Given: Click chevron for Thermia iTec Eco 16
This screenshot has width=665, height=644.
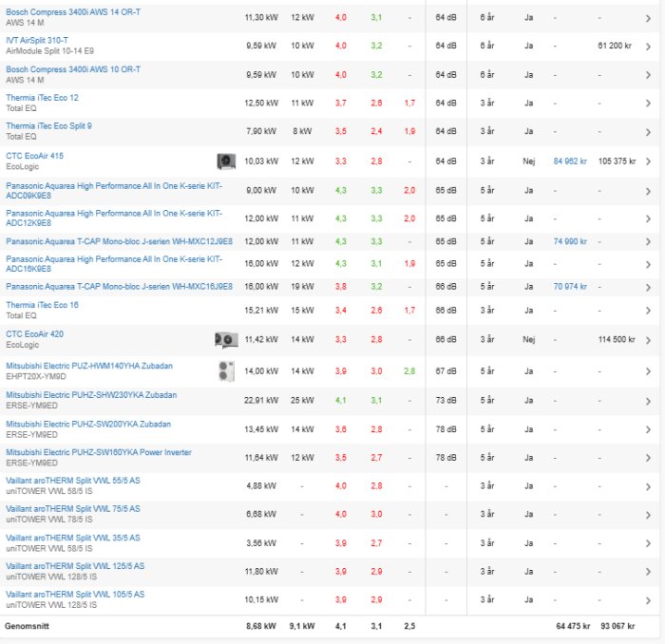Looking at the screenshot, I should 649,310.
